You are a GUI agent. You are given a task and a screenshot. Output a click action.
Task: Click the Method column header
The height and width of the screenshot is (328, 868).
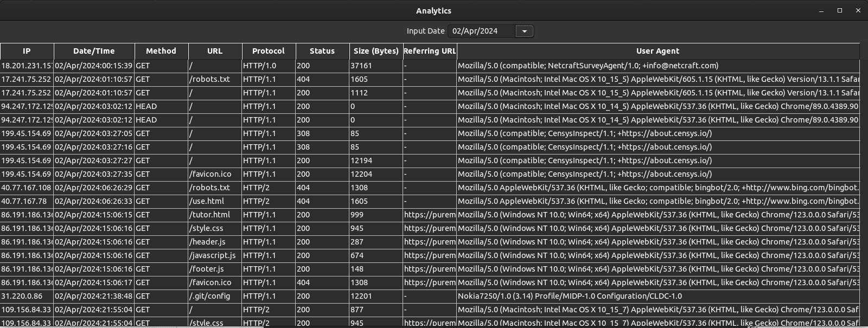point(161,51)
